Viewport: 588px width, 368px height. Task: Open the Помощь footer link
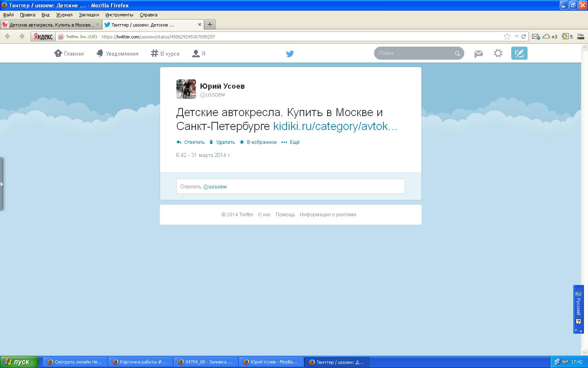(285, 214)
